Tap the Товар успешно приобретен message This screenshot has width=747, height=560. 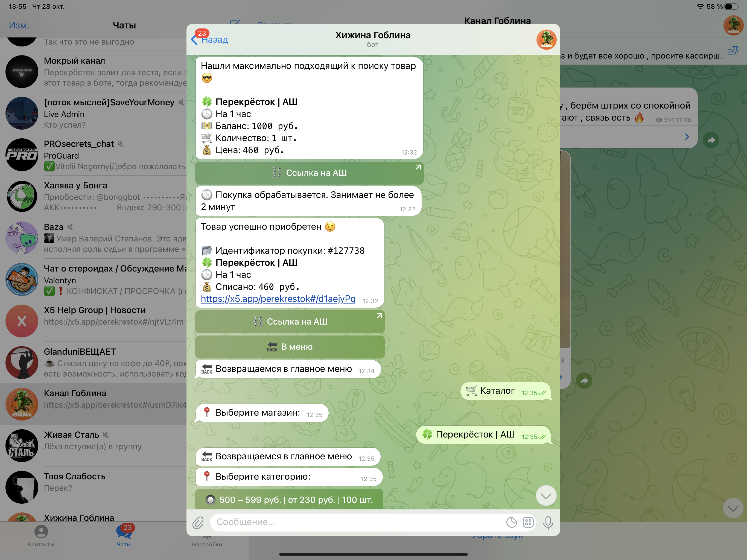click(290, 262)
